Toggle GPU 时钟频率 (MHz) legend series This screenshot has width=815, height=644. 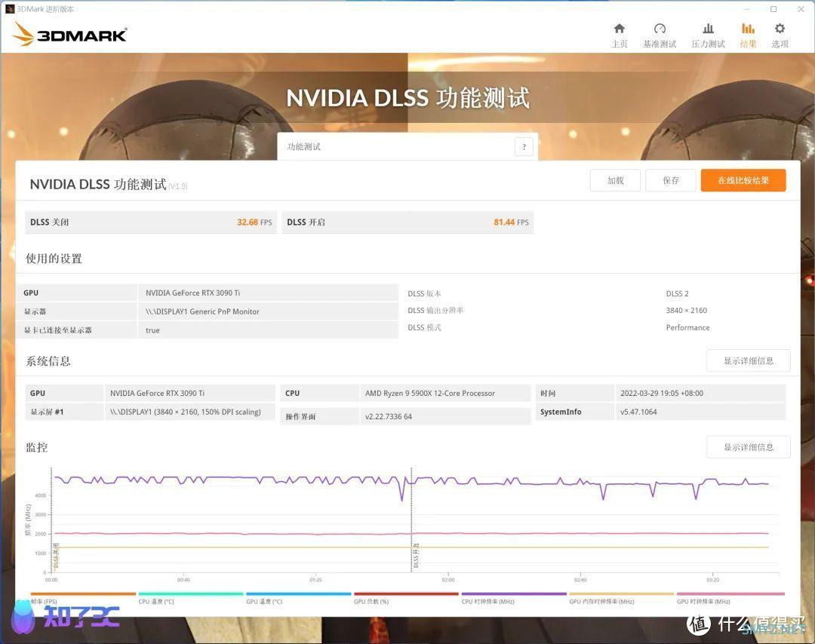click(x=730, y=598)
